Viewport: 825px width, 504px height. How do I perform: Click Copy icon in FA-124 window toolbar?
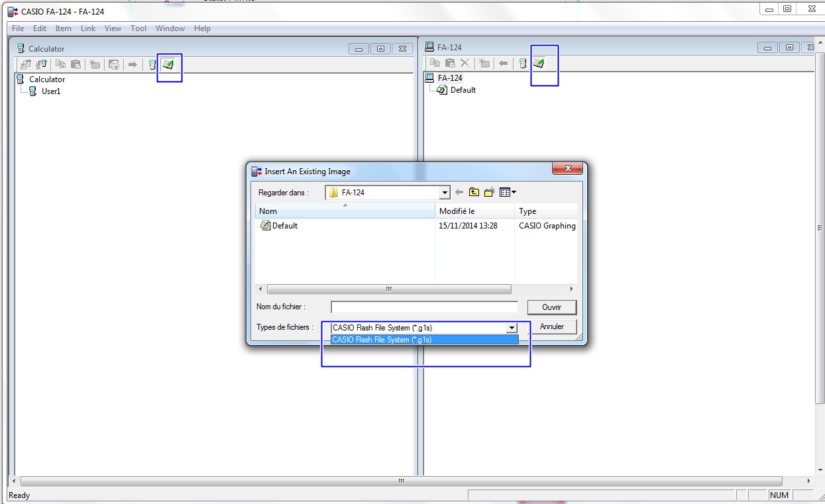point(435,63)
